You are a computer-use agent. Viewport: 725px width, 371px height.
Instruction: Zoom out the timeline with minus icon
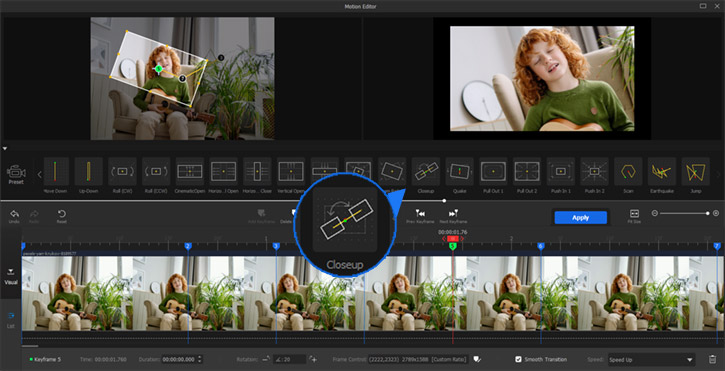click(x=654, y=213)
